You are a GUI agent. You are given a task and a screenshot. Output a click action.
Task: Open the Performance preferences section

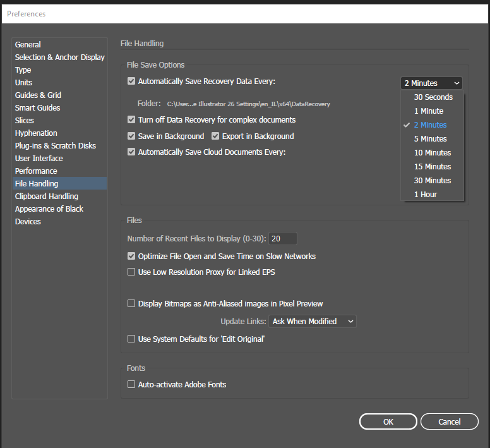(x=36, y=171)
